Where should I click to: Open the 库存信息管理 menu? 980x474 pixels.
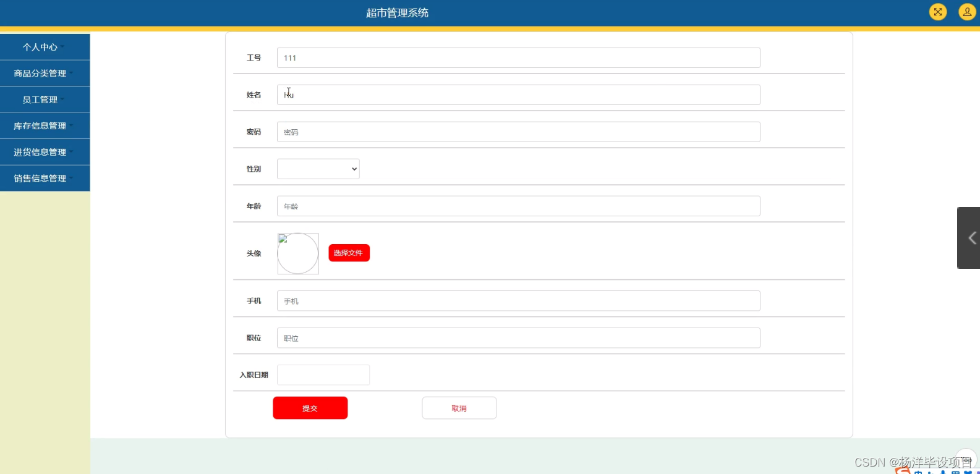click(x=45, y=125)
